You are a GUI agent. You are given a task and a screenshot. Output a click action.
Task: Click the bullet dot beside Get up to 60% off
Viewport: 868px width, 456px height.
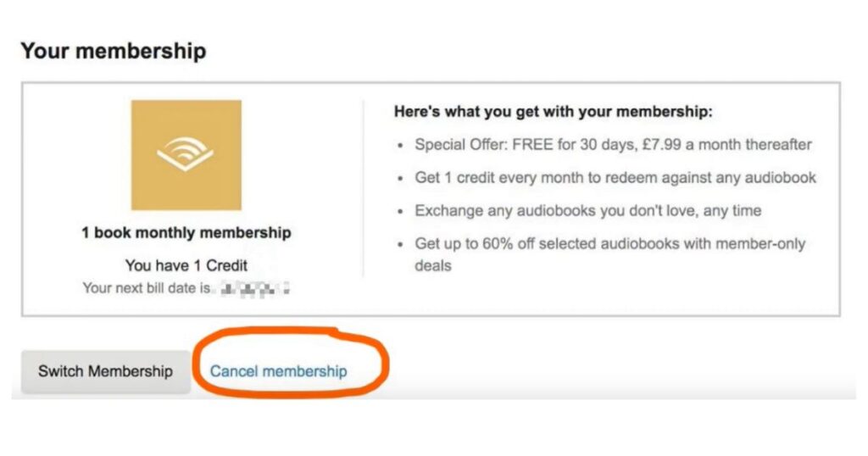coord(400,245)
